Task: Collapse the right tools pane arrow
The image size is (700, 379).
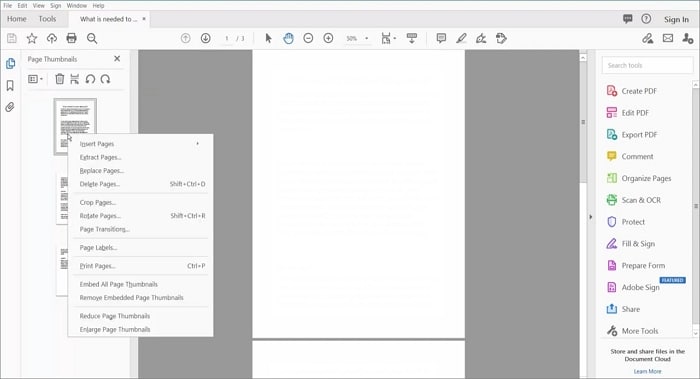Action: click(591, 217)
